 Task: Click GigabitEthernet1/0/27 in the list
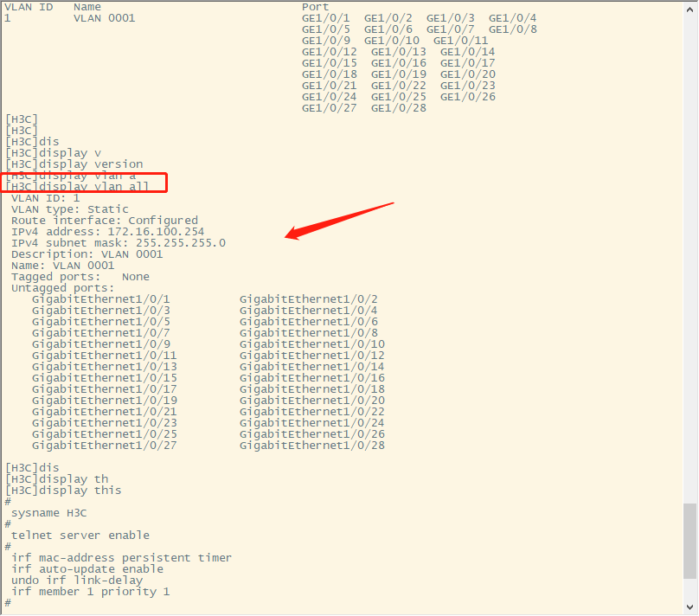(105, 446)
